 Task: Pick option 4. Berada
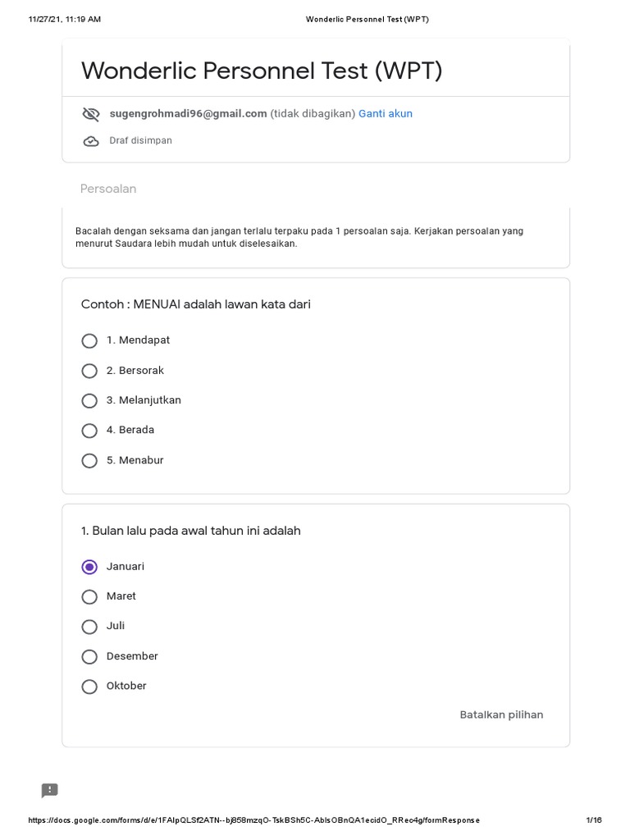[x=89, y=431]
